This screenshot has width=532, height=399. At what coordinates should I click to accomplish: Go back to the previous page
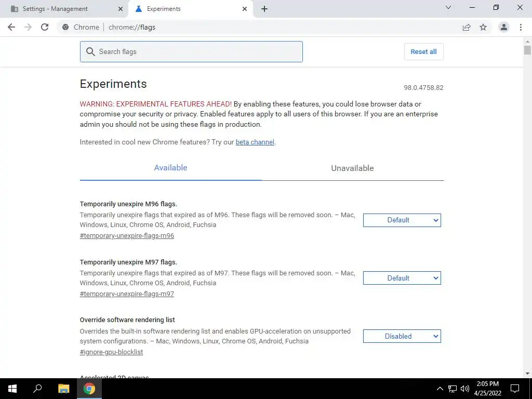coord(11,27)
